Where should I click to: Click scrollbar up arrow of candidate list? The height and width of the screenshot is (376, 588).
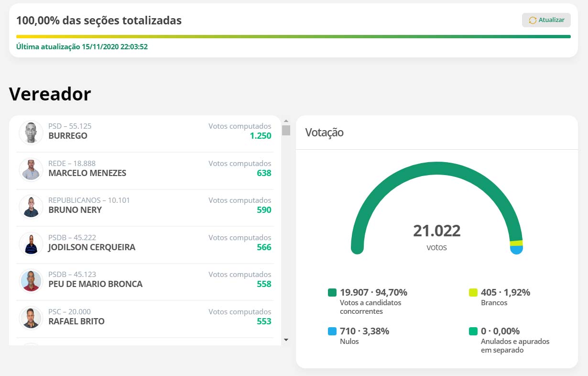tap(286, 121)
